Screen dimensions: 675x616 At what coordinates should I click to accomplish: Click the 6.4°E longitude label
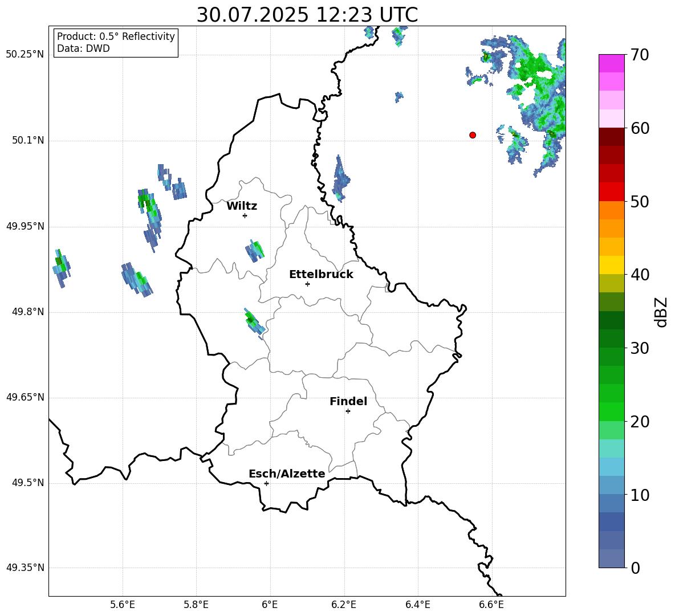[x=417, y=605]
